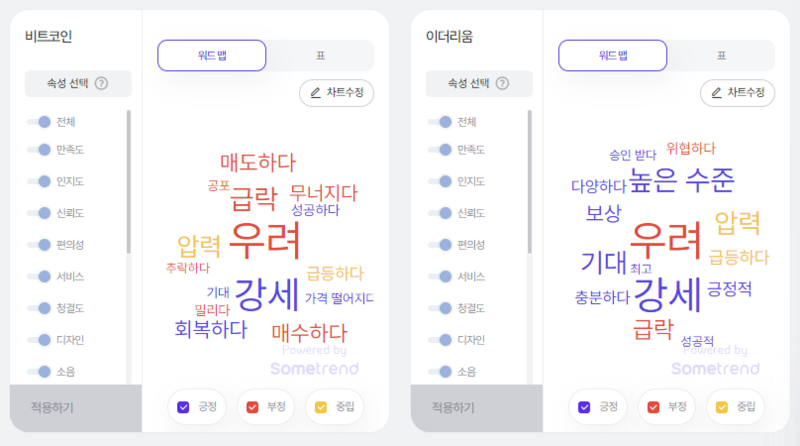This screenshot has height=446, width=800.
Task: Click help icon beside 속성 선택 in 비트코인 panel
Action: 102,83
